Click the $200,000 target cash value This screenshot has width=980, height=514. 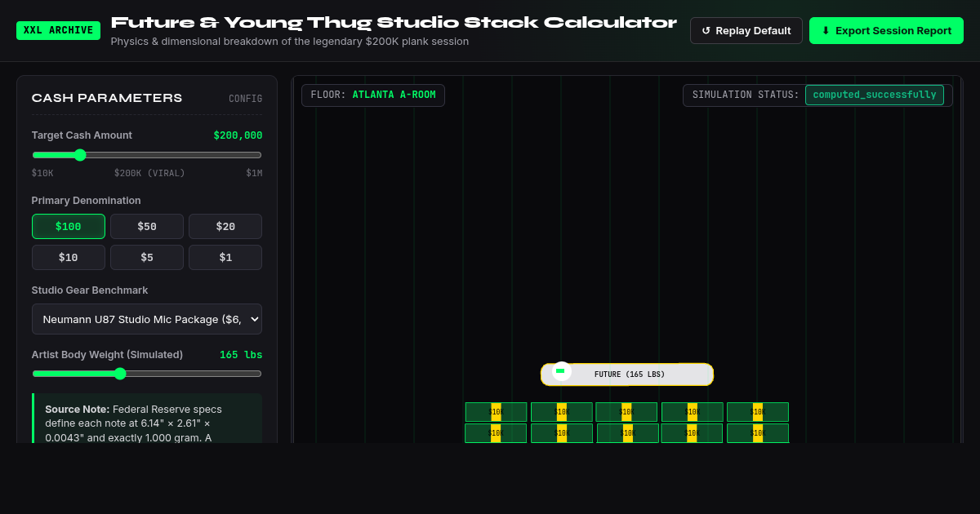pyautogui.click(x=238, y=135)
